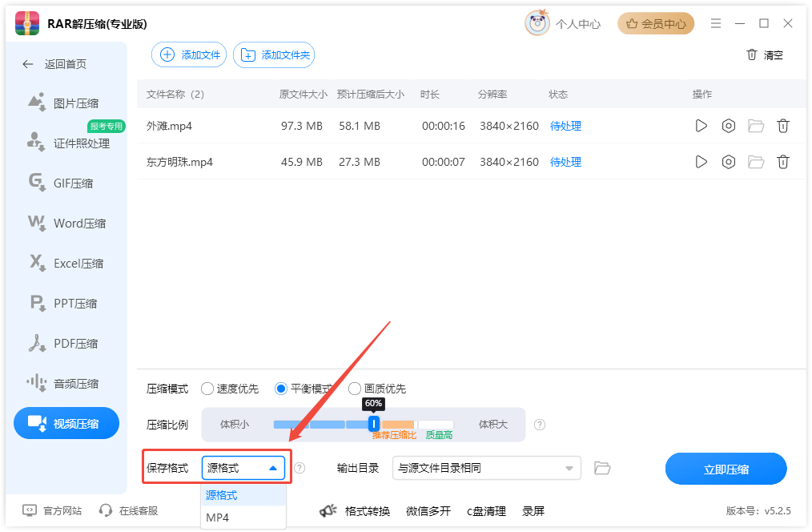The width and height of the screenshot is (812, 532).
Task: Open the hamburger menu icon
Action: (x=716, y=23)
